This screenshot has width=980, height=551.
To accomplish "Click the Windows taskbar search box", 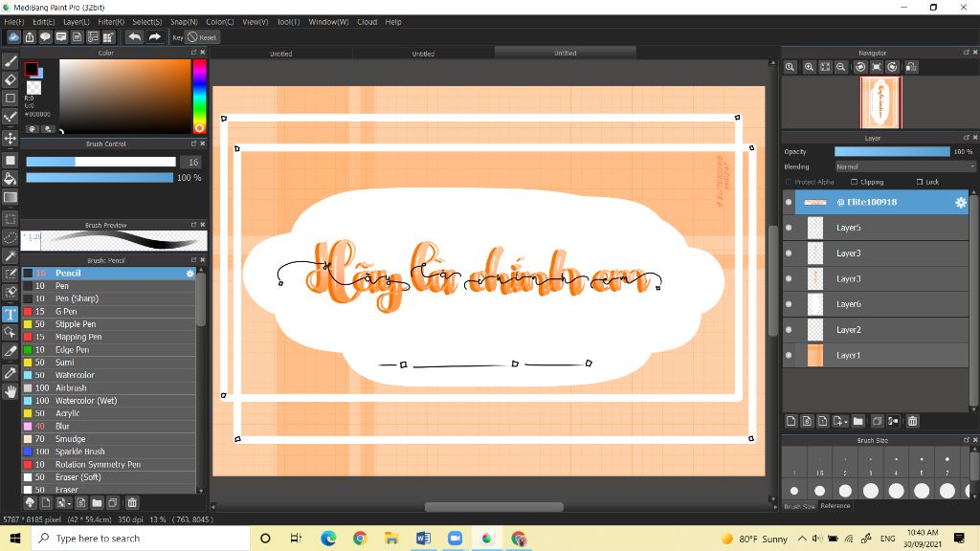I will [141, 538].
